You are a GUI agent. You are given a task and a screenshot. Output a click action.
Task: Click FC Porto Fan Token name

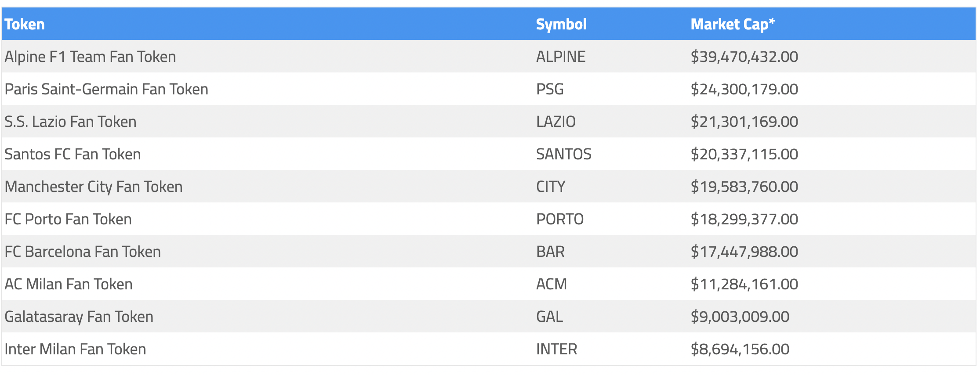click(x=68, y=219)
